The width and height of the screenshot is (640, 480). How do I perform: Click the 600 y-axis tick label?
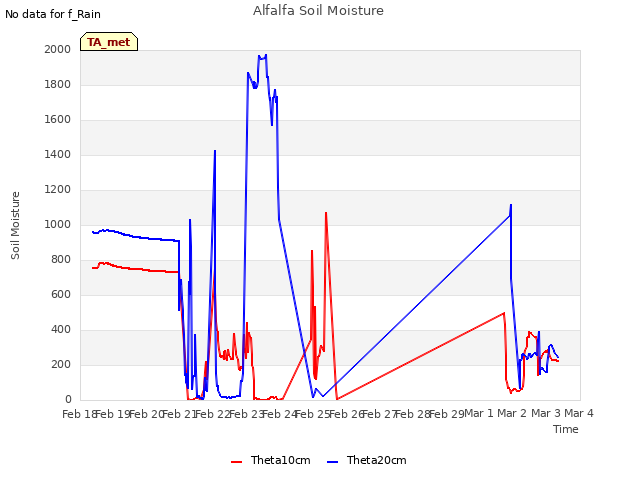click(61, 295)
